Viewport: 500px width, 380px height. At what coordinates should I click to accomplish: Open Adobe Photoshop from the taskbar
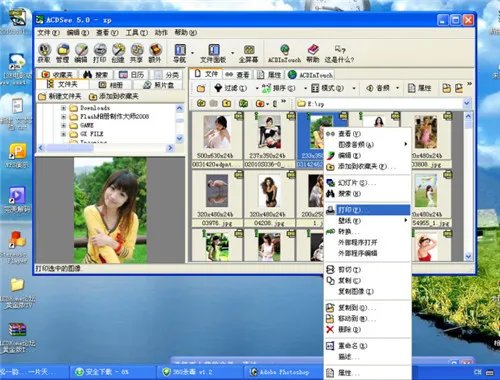click(283, 372)
